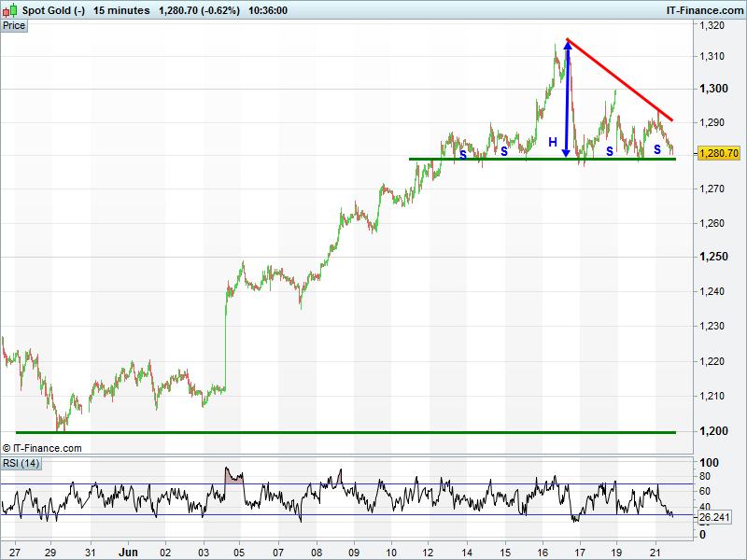Click the 0 level on RSI axis
The image size is (747, 560).
[702, 535]
